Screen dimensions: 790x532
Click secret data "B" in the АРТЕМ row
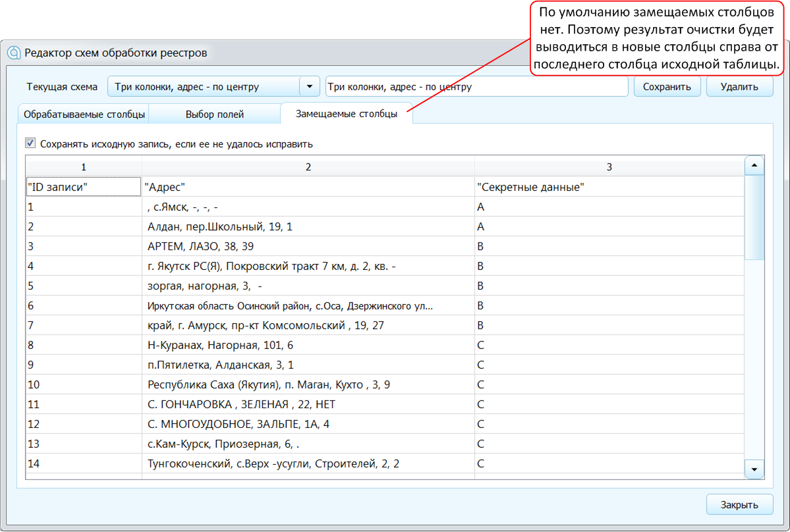tap(609, 246)
